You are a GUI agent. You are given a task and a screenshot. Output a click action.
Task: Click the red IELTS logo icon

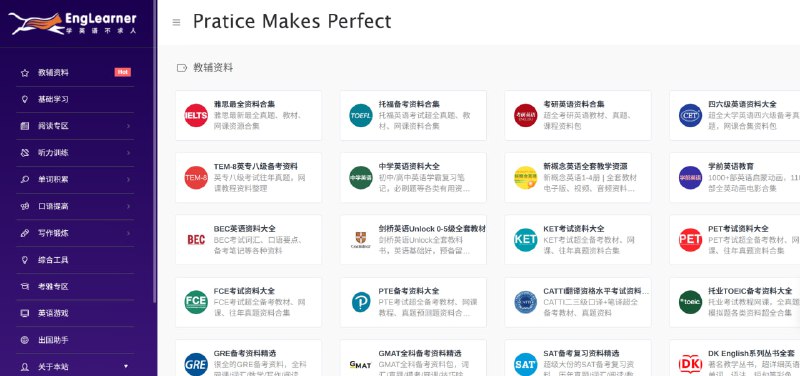click(196, 115)
